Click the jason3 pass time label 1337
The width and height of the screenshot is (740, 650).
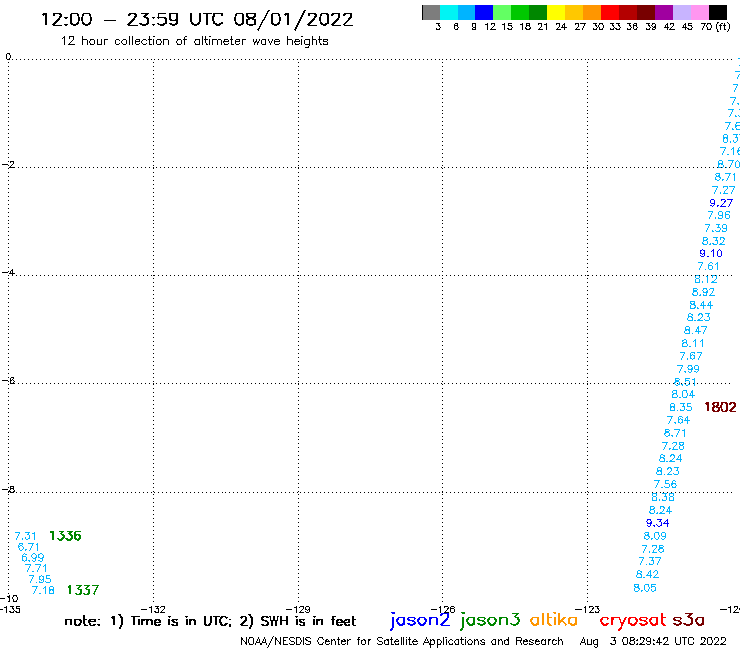(83, 590)
